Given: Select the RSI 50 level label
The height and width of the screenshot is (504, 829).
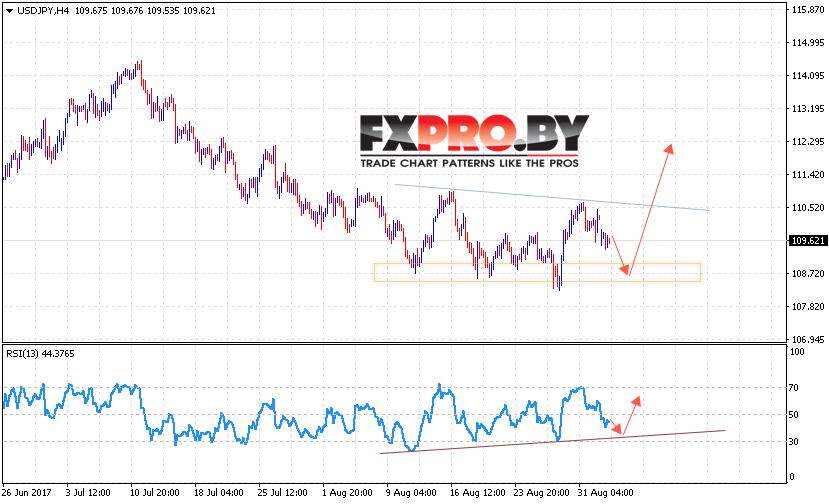Looking at the screenshot, I should pos(793,415).
